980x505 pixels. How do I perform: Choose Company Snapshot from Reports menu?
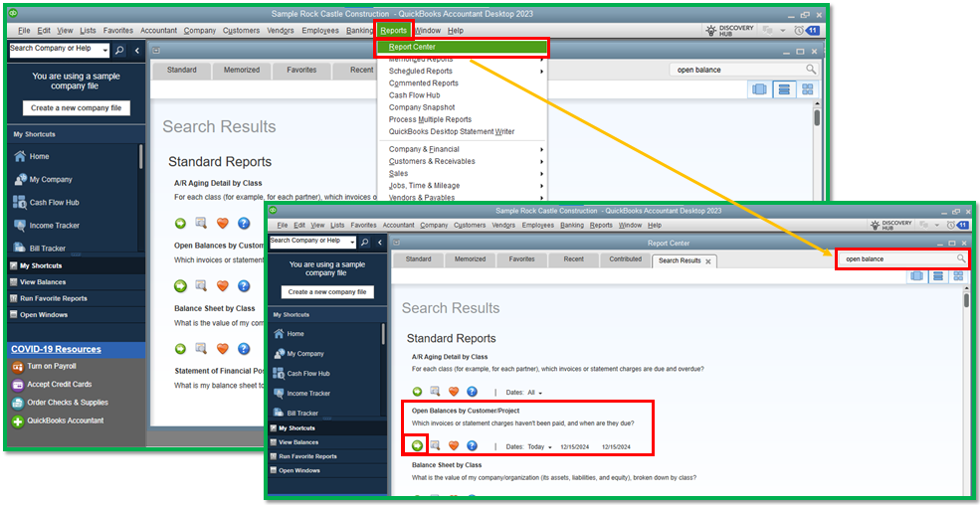pyautogui.click(x=422, y=107)
